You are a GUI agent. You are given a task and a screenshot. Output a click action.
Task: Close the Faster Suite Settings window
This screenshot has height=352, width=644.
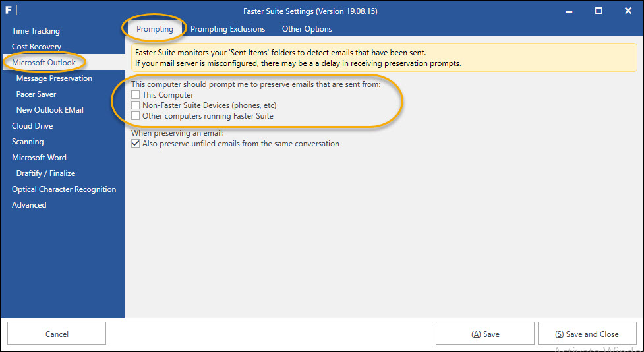pos(628,11)
